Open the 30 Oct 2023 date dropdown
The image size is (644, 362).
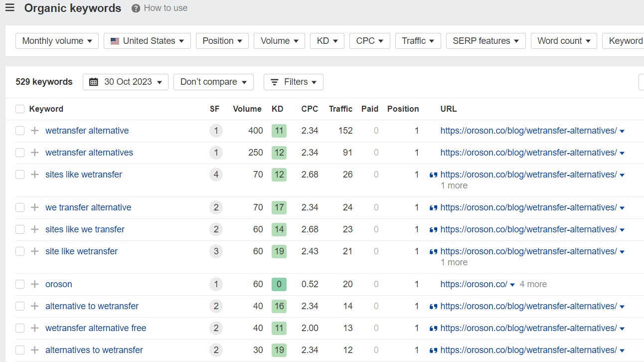pos(126,82)
